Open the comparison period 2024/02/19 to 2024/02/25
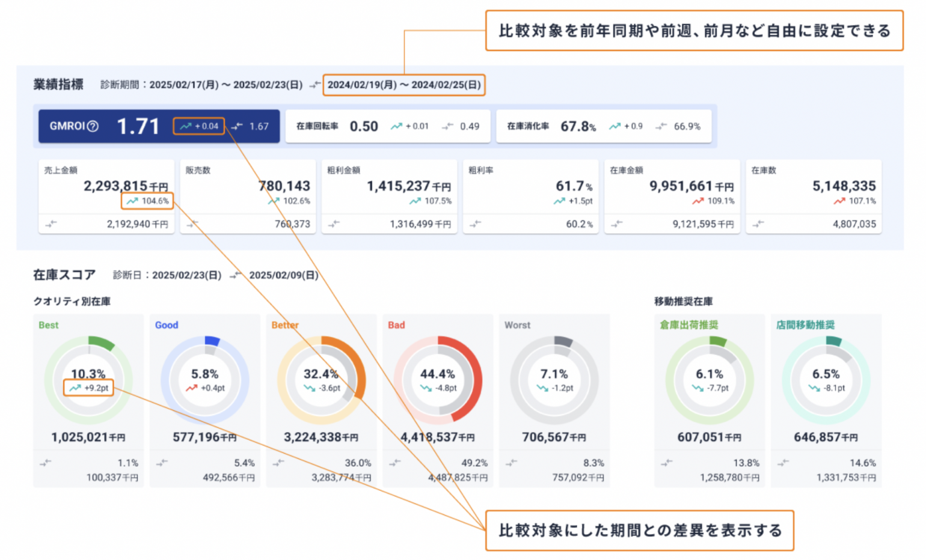Screen dimensions: 926x560 coord(403,85)
